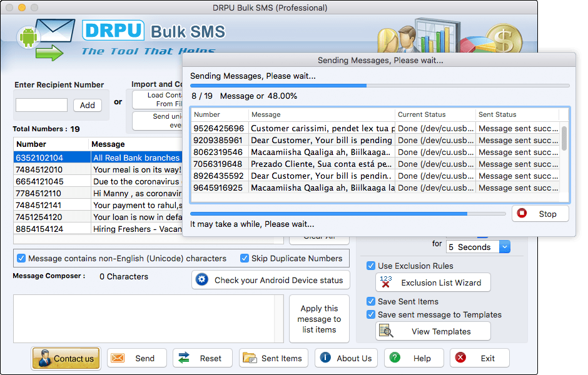
Task: Click the Exclusion List Wizard 123 icon
Action: pos(385,282)
